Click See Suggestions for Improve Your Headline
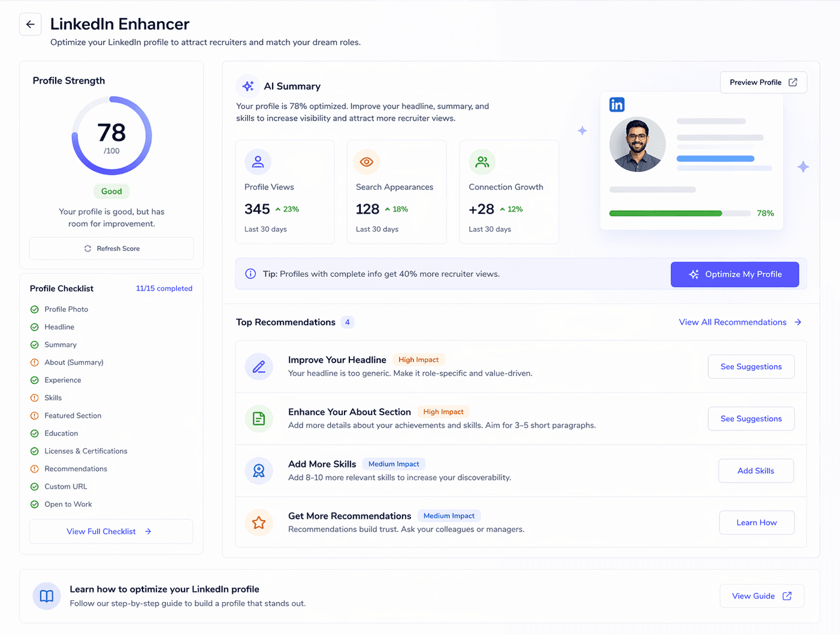Image resolution: width=840 pixels, height=635 pixels. tap(751, 367)
